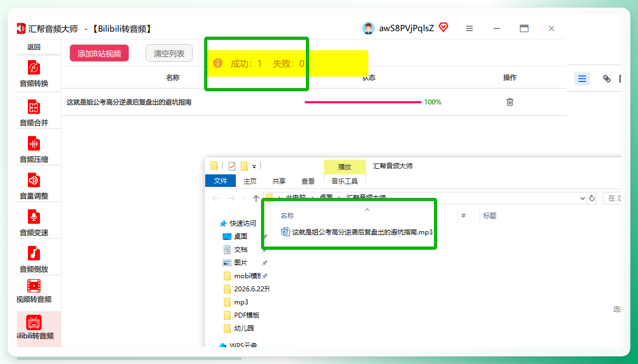Click the 标题 column header in Explorer

pyautogui.click(x=490, y=216)
